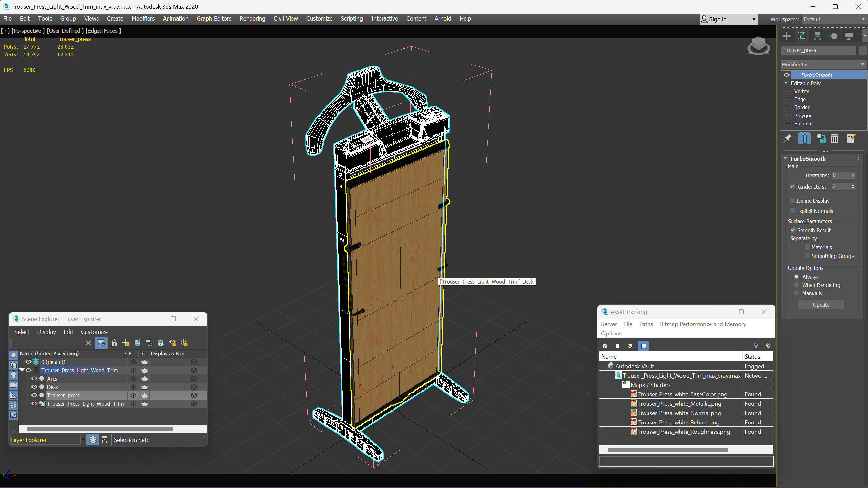868x488 pixels.
Task: Click the object color swatch beside name
Action: tap(863, 50)
